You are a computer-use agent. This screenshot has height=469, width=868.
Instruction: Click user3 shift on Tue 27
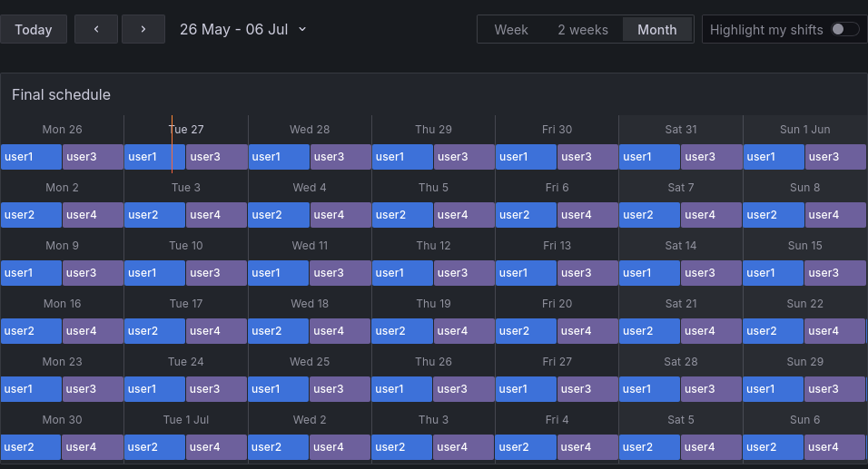217,157
